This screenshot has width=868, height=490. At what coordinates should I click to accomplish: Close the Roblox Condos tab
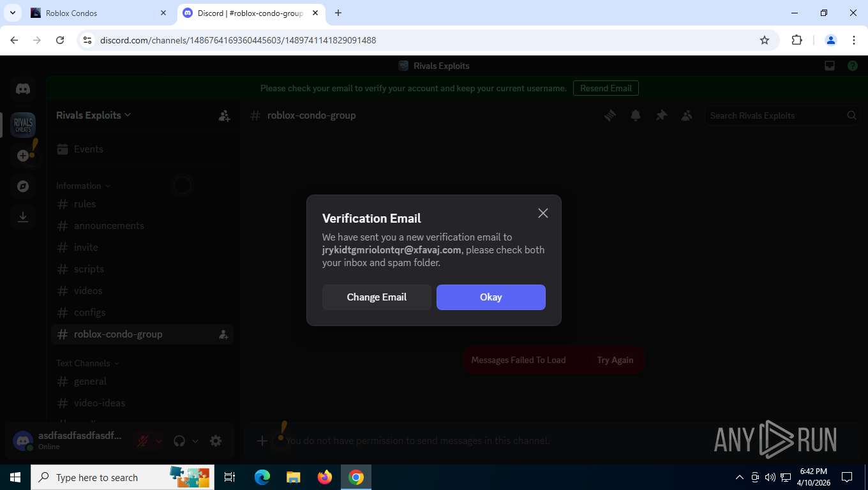pos(163,13)
